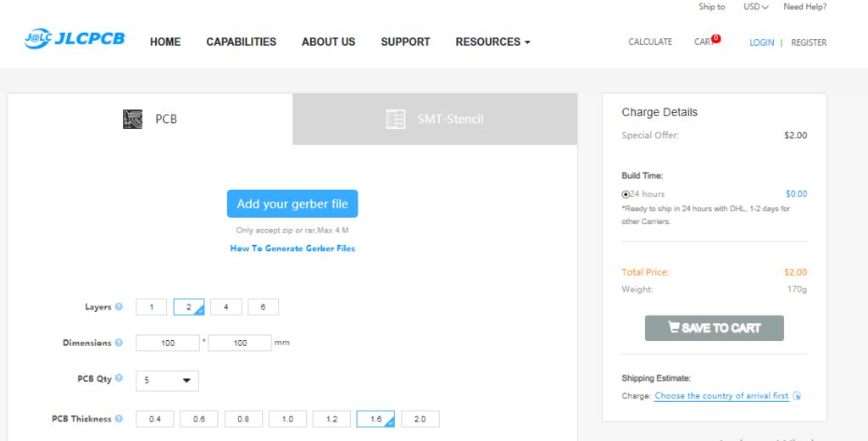Go to the HOME page
The height and width of the screenshot is (441, 868).
tap(165, 42)
